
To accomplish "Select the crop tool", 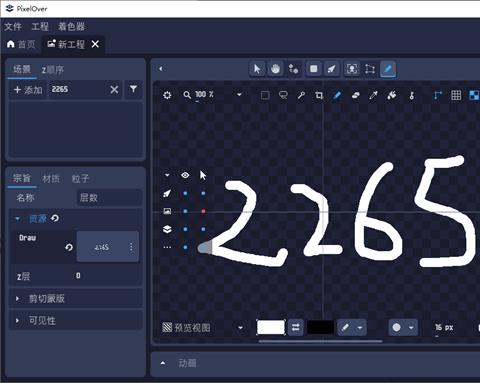I will pos(319,96).
